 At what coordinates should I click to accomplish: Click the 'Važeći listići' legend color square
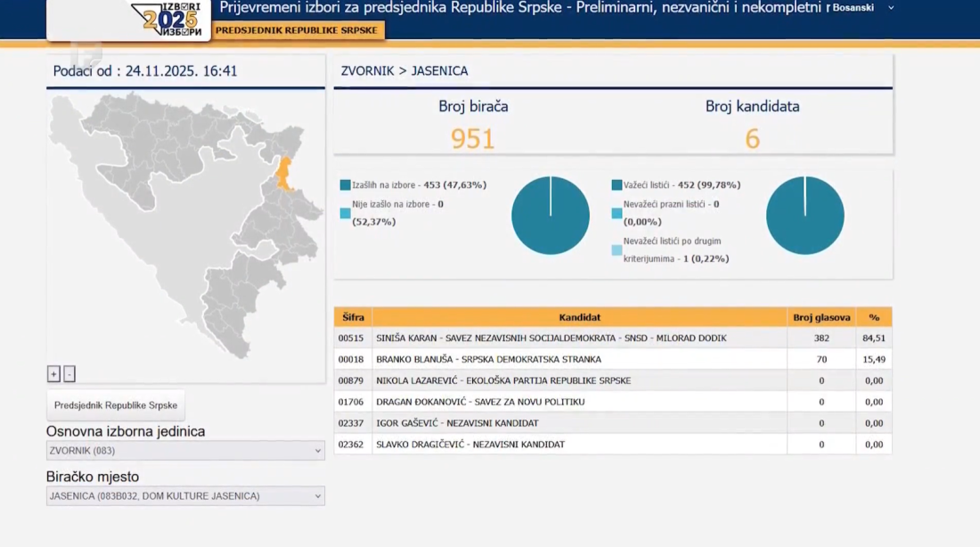tap(617, 185)
